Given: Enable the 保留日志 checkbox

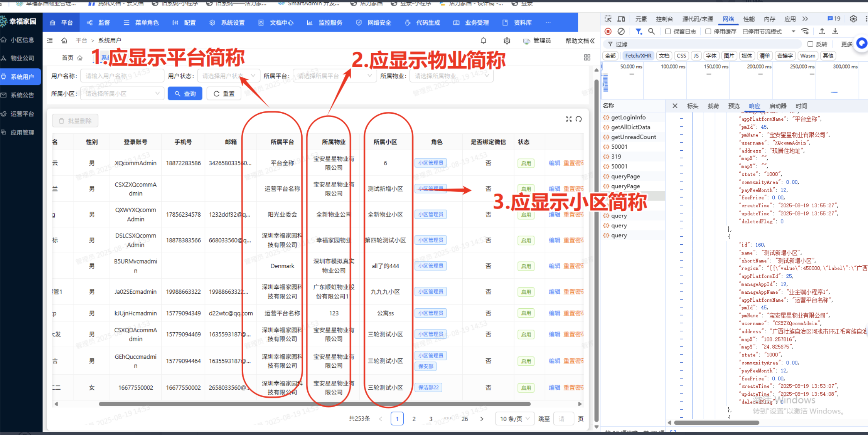Looking at the screenshot, I should [x=668, y=31].
